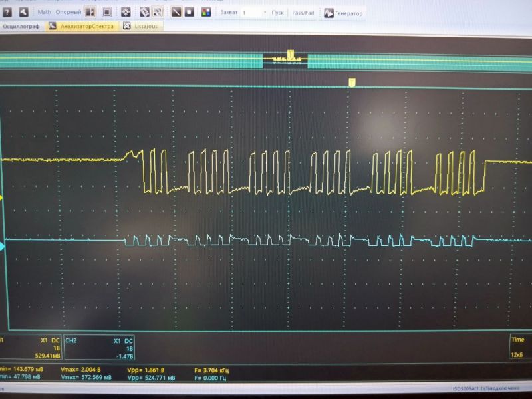Click the waveform zoom icon beside ruler
This screenshot has width=532, height=399.
coord(158,12)
